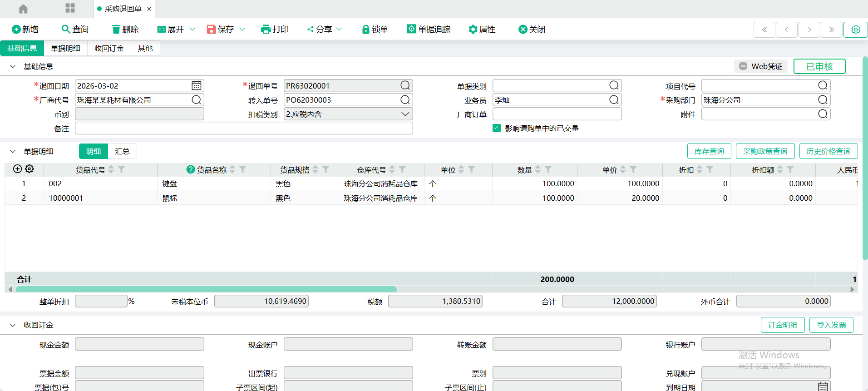Click the home icon in the top bar

click(x=23, y=9)
